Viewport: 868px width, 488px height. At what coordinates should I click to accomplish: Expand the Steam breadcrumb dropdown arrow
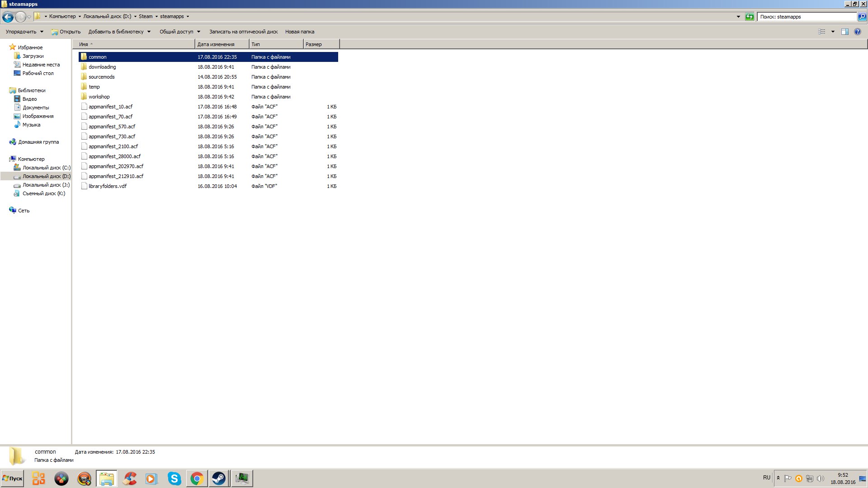[x=156, y=17]
